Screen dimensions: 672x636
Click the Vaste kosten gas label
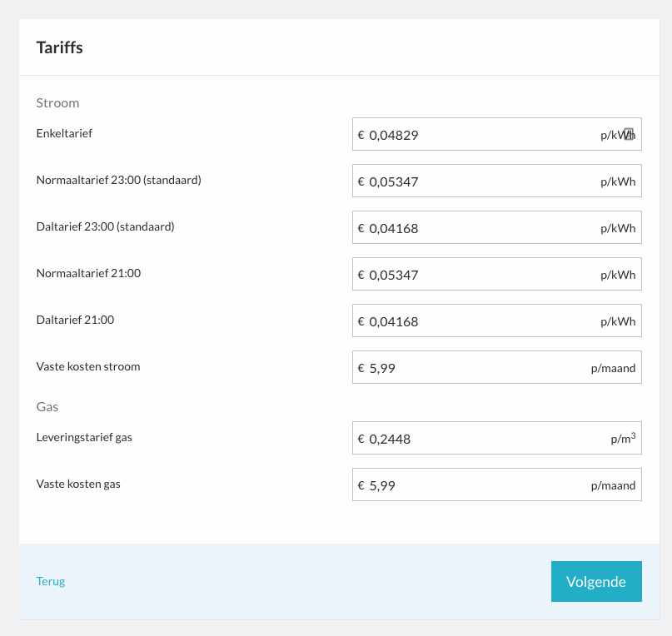point(78,484)
